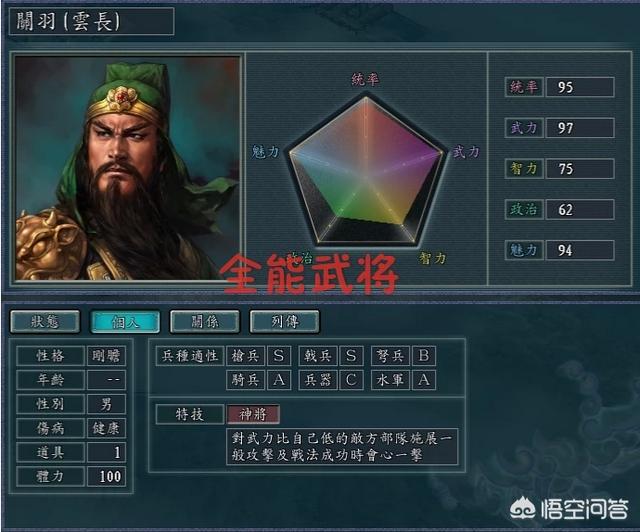640x532 pixels.
Task: Click the 統率 stat value 95
Action: (580, 87)
